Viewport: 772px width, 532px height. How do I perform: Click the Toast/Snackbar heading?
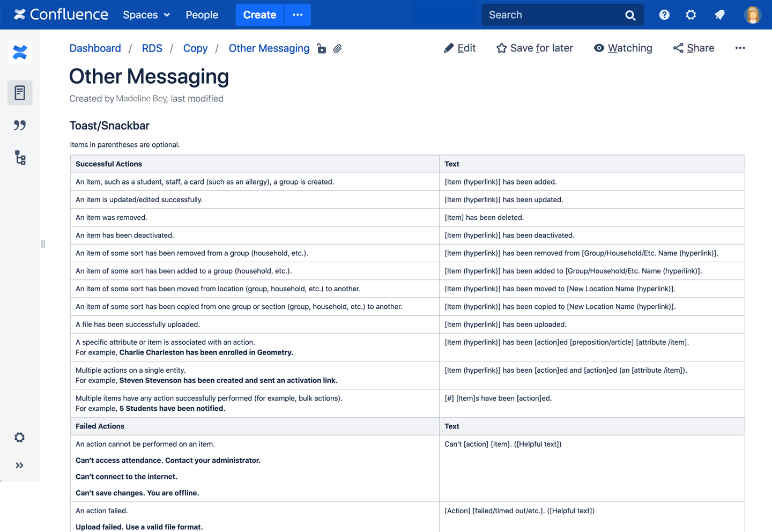point(109,125)
